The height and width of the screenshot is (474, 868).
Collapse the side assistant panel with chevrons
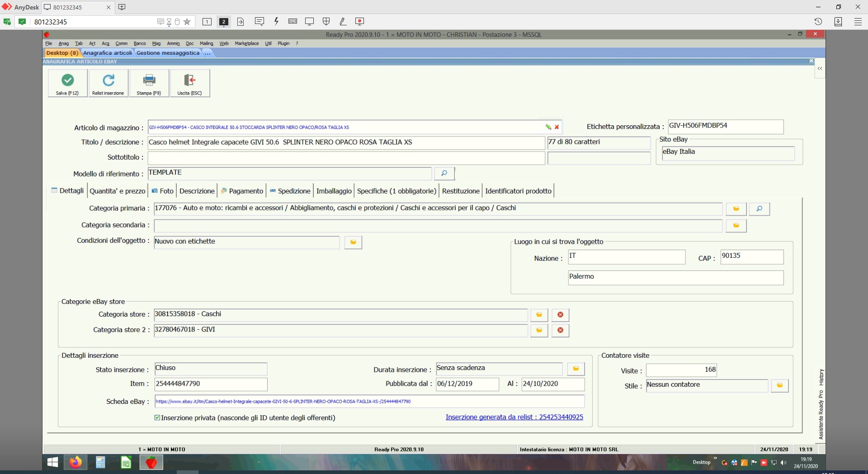pyautogui.click(x=820, y=68)
